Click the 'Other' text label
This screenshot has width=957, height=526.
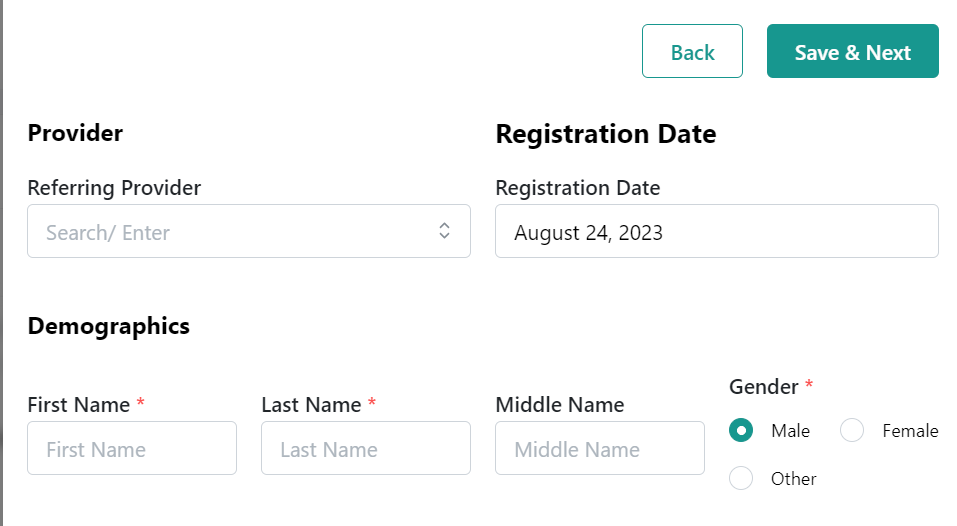[793, 479]
